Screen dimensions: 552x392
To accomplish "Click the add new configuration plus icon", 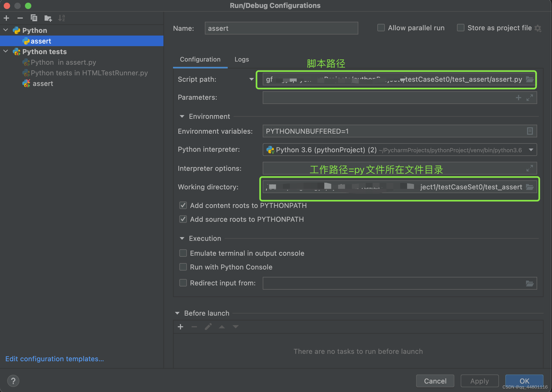I will pos(6,18).
